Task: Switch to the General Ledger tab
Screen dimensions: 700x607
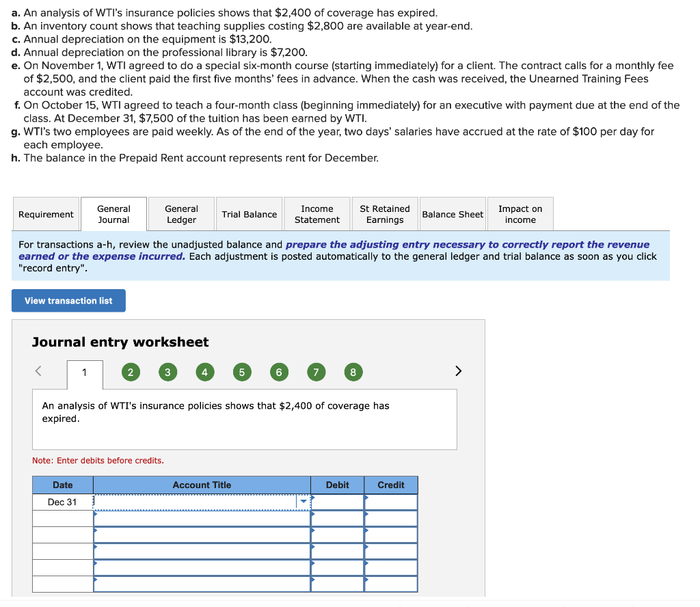Action: coord(181,214)
